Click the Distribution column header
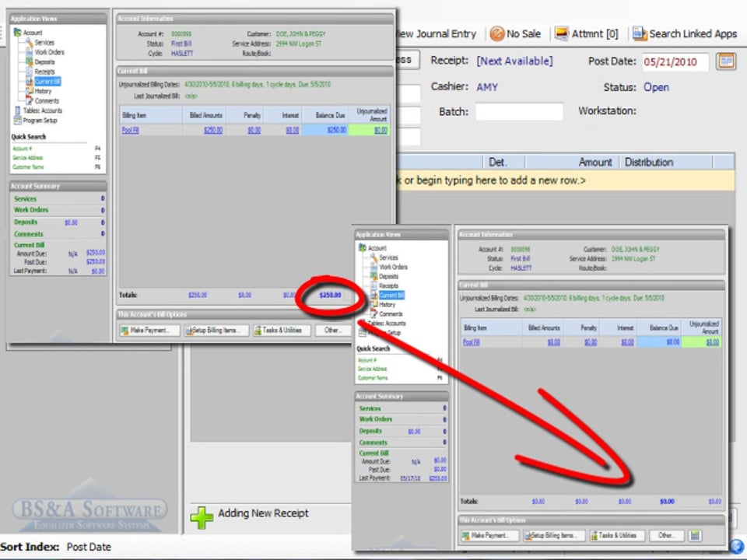The height and width of the screenshot is (560, 747). click(666, 162)
